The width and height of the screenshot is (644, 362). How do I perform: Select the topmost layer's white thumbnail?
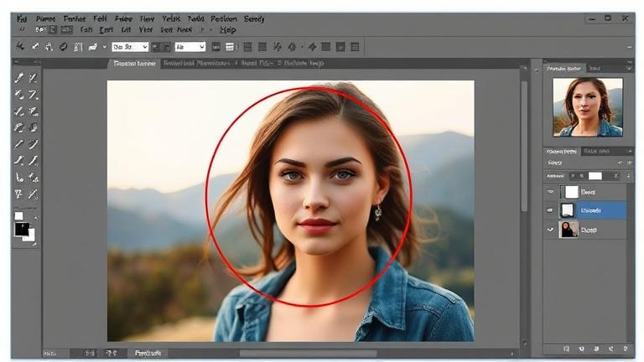pos(571,192)
